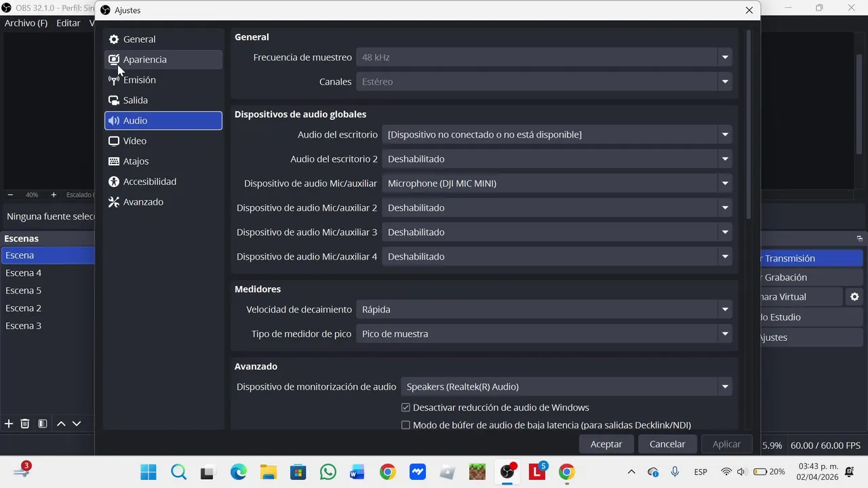Image resolution: width=868 pixels, height=488 pixels.
Task: Open Frecuencia de muestreo dropdown
Action: 545,57
